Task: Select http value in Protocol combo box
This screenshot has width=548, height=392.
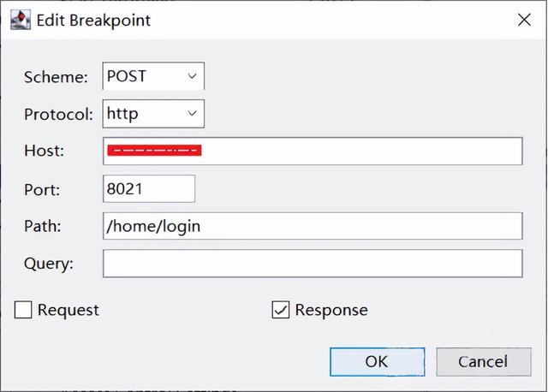Action: [122, 114]
